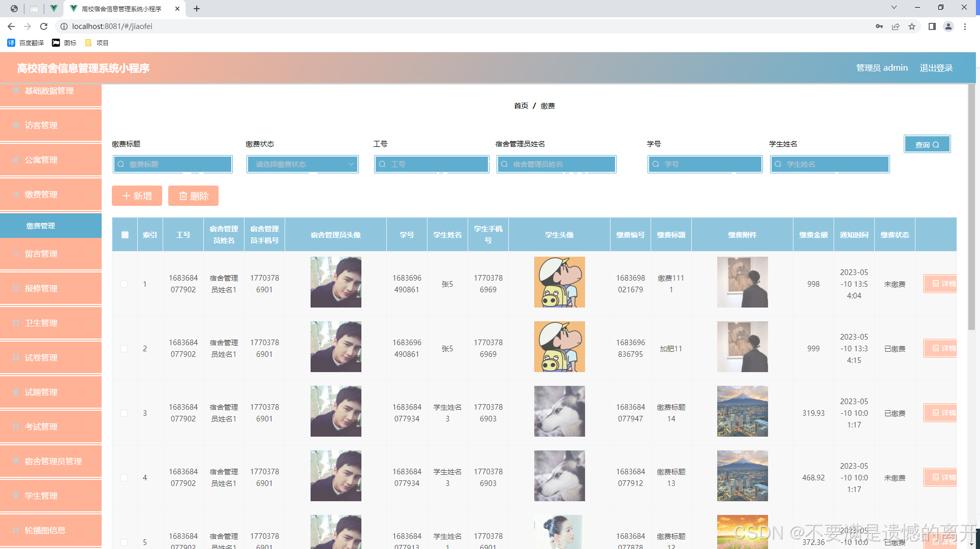Screen dimensions: 980x549
Task: Open browser profile avatar icon
Action: point(948,26)
